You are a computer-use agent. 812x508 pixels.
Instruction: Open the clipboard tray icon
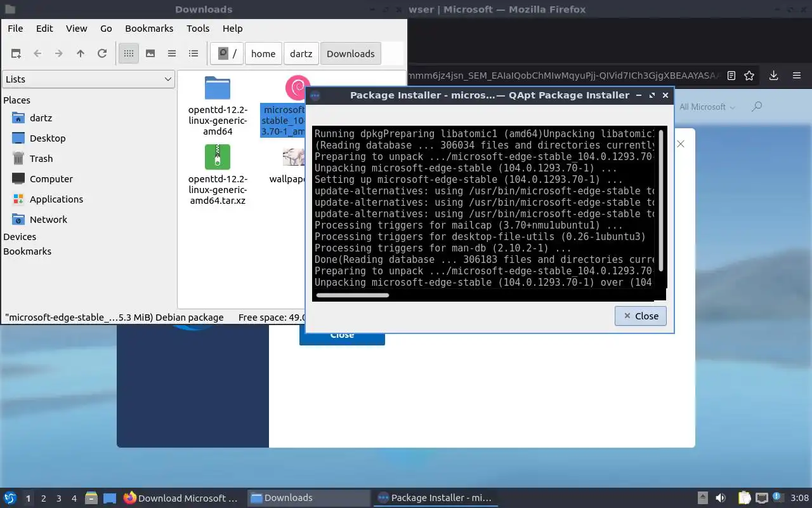[744, 498]
